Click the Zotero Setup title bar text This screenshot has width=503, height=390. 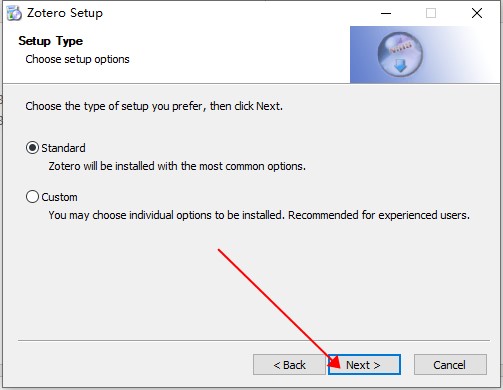pyautogui.click(x=65, y=13)
